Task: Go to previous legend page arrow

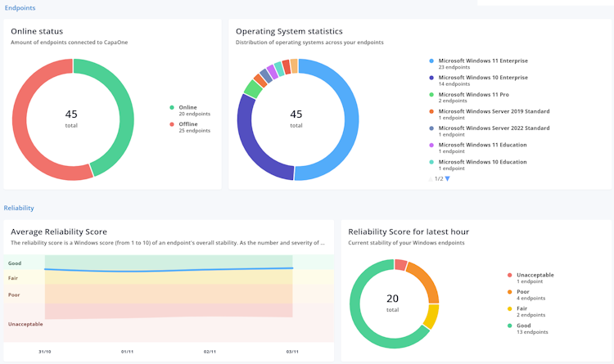Action: [x=431, y=179]
